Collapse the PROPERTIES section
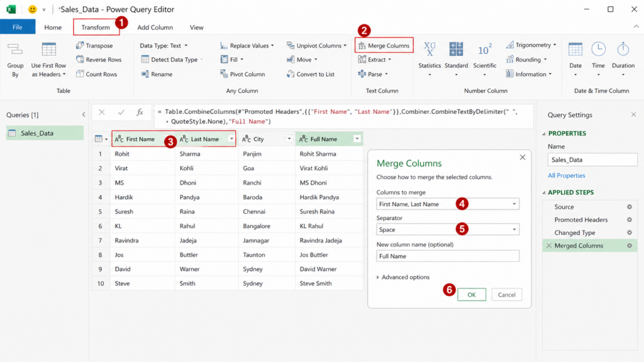 (x=544, y=134)
